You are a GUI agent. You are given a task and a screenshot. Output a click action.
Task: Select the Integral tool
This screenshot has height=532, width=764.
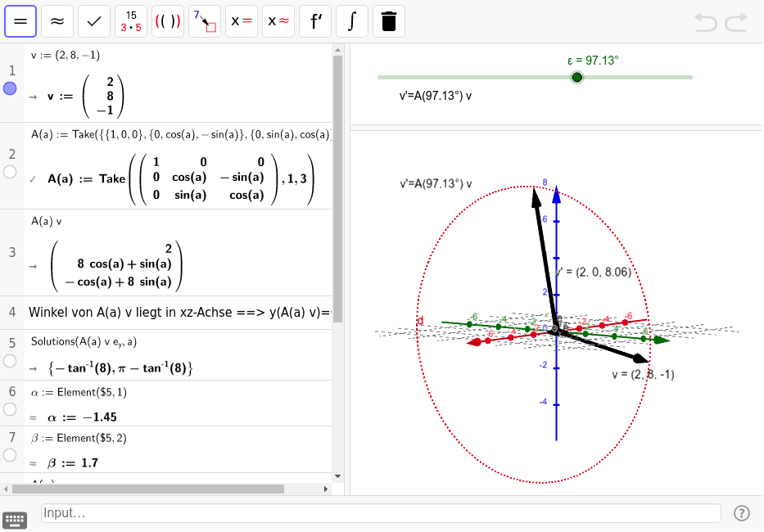click(352, 21)
